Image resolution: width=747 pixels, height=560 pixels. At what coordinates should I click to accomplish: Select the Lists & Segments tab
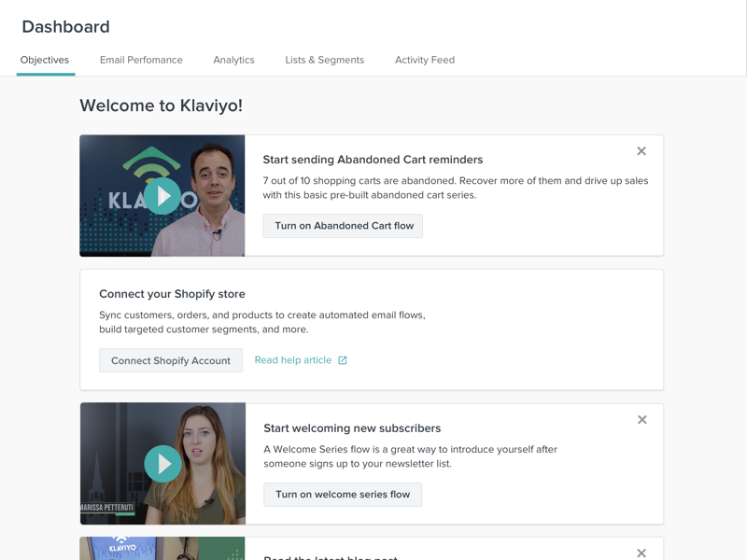pos(324,60)
